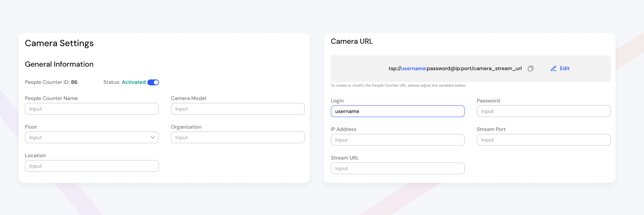Image resolution: width=644 pixels, height=215 pixels.
Task: Select the Location input field
Action: (92, 166)
